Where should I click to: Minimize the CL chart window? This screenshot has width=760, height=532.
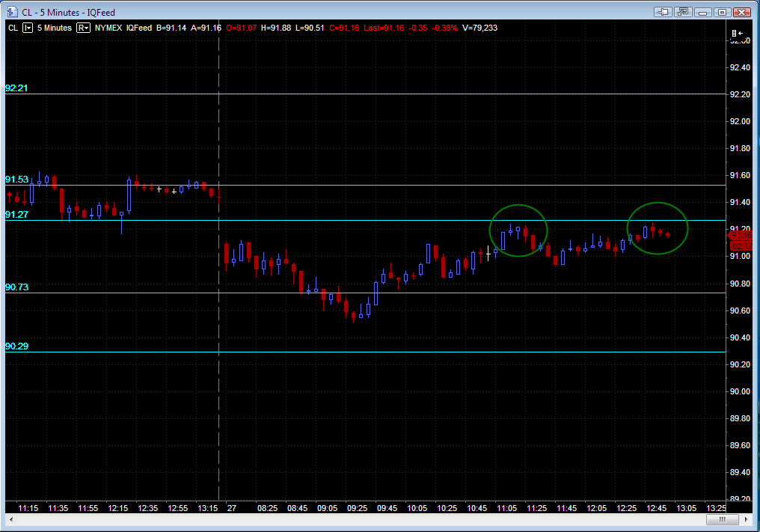click(x=703, y=12)
